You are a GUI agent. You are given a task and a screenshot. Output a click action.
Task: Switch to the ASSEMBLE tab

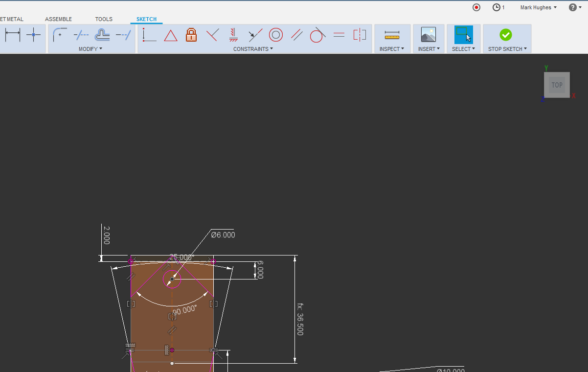pyautogui.click(x=59, y=19)
